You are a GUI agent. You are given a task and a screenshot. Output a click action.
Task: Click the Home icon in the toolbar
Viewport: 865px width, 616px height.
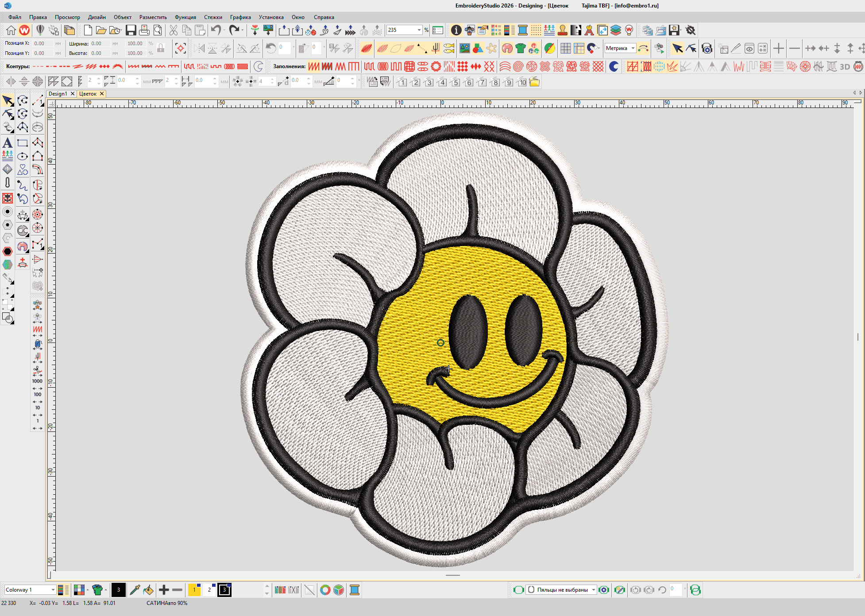coord(11,30)
